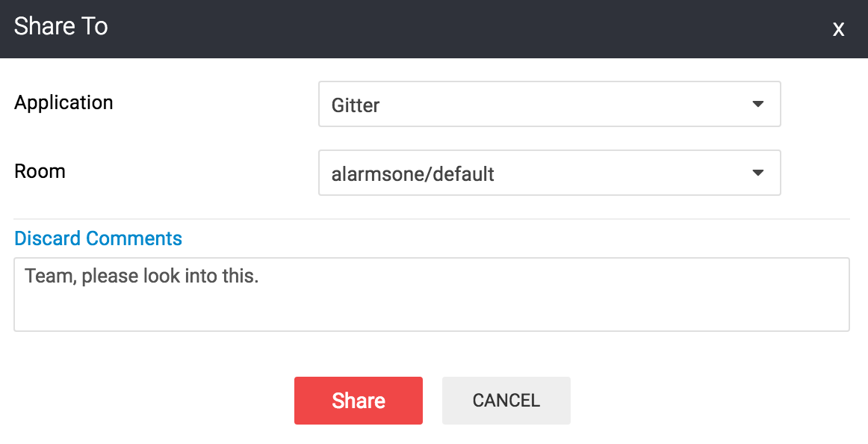Click the dark header bar of the dialog
Viewport: 868px width, 444px height.
(434, 29)
